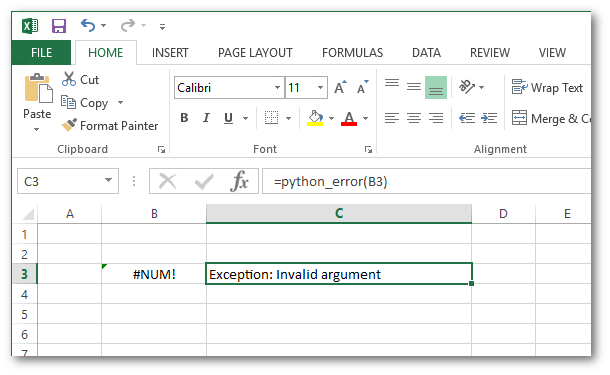Open the FILE tab
Screen dimensions: 610x375
(x=41, y=53)
